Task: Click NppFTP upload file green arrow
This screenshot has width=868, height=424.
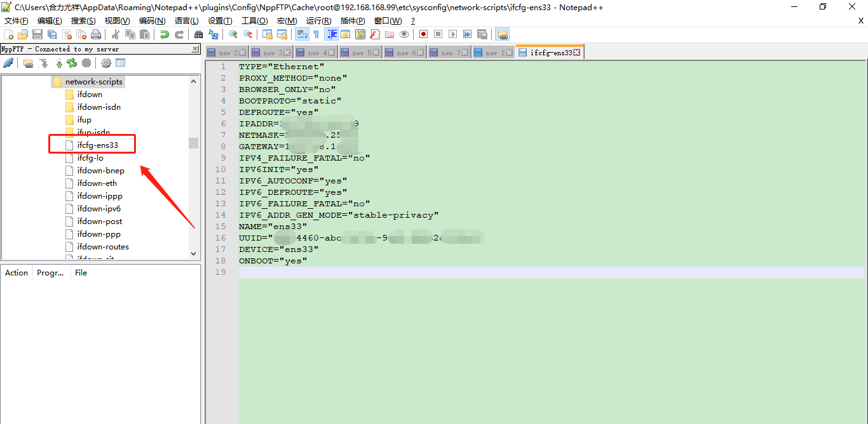Action: pos(59,63)
